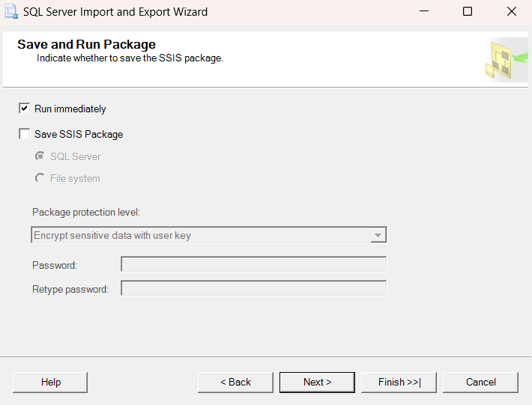Select the SQL Server radio option
532x405 pixels.
coord(40,156)
